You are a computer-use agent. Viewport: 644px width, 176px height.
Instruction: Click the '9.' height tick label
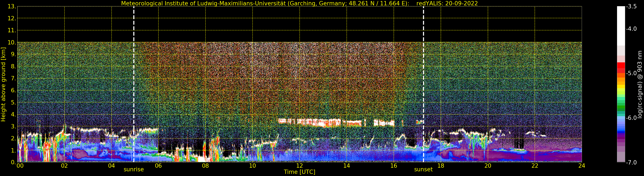click(x=13, y=54)
